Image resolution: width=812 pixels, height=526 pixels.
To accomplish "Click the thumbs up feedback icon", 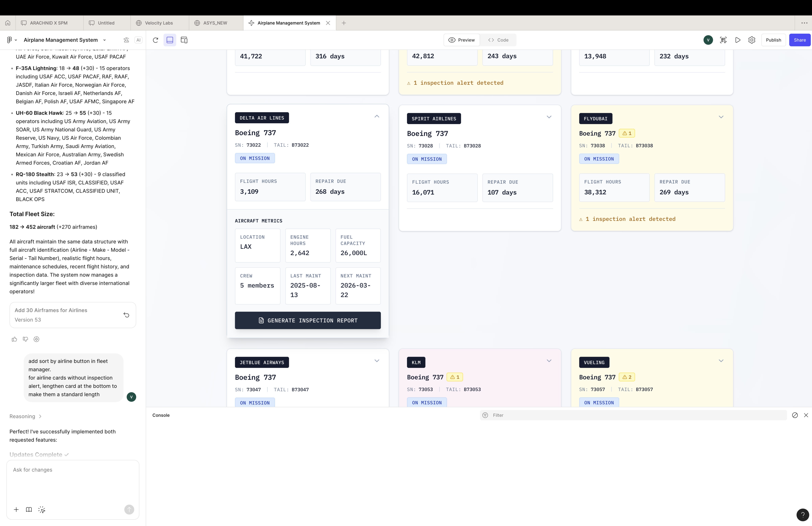I will 14,339.
